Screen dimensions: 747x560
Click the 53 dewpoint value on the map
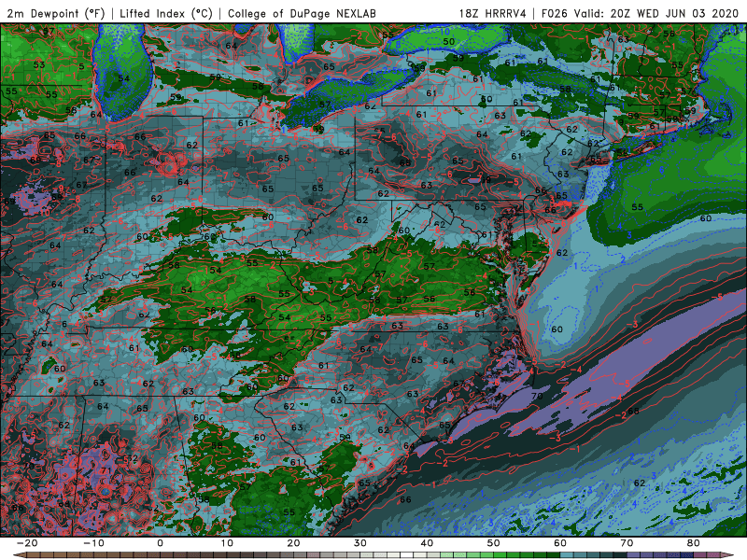[39, 64]
